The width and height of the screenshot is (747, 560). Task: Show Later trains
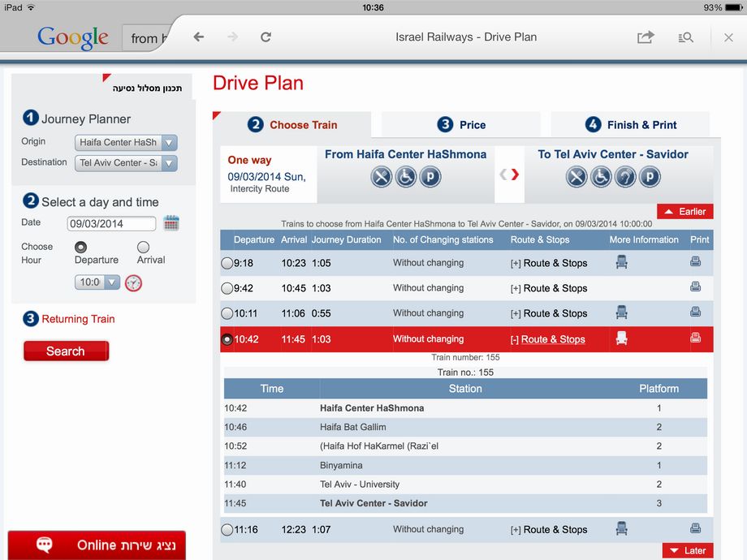click(x=688, y=550)
